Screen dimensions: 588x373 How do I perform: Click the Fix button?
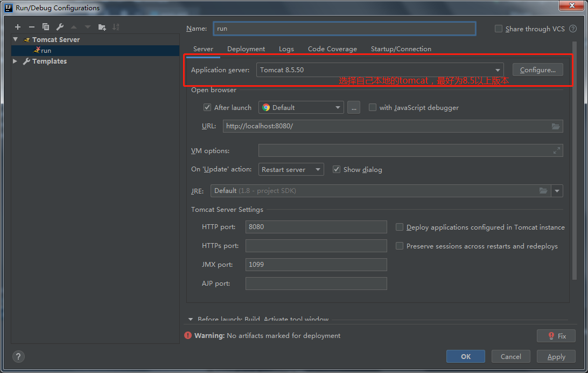[556, 336]
